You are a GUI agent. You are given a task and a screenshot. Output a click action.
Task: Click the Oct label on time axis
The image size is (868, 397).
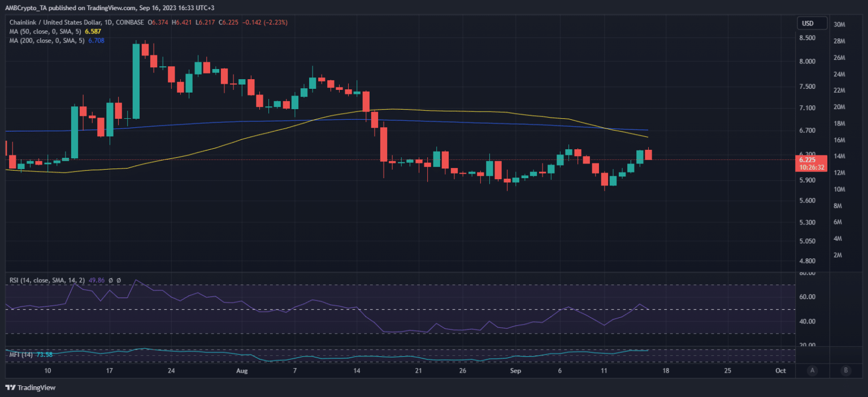pyautogui.click(x=780, y=370)
